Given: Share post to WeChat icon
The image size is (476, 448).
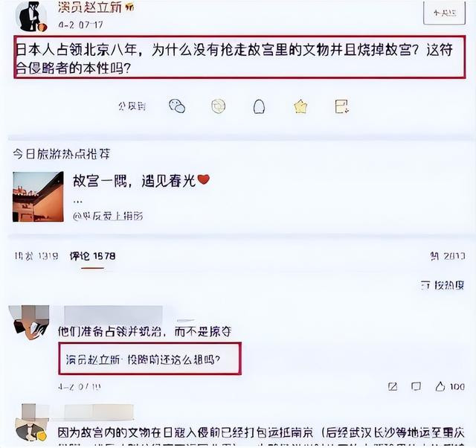Looking at the screenshot, I should (177, 106).
